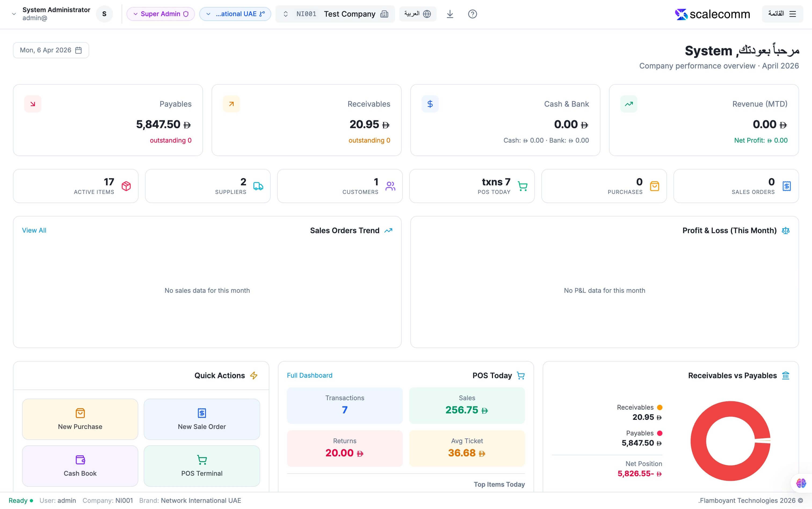Viewport: 812px width, 509px height.
Task: Click New Sale Order quick action
Action: click(202, 419)
